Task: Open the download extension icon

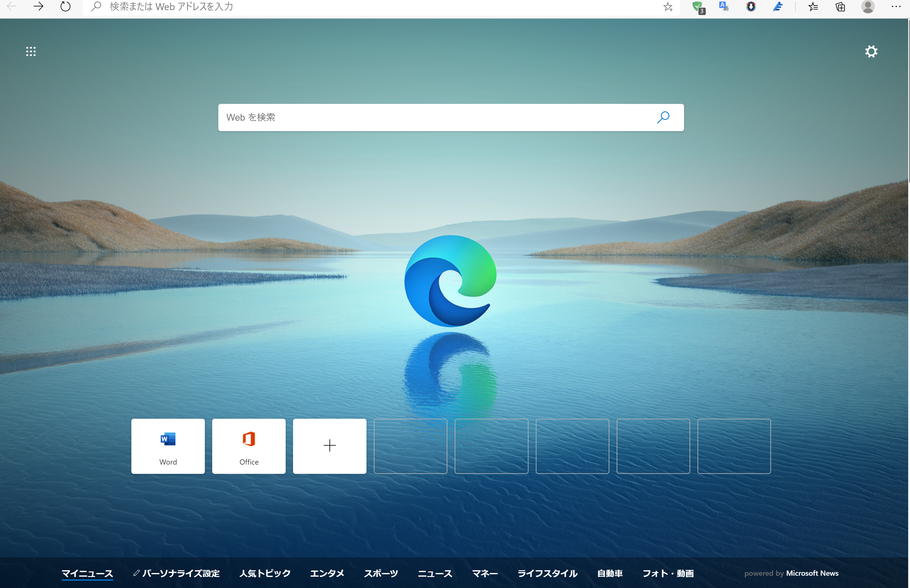Action: click(751, 6)
